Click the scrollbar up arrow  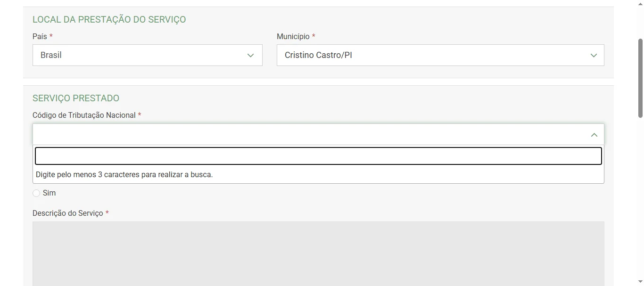640,4
